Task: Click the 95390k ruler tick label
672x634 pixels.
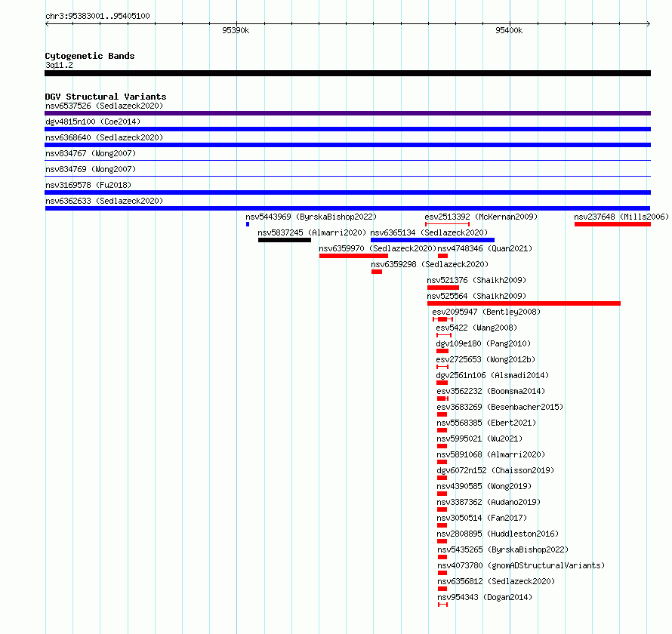Action: [x=236, y=30]
